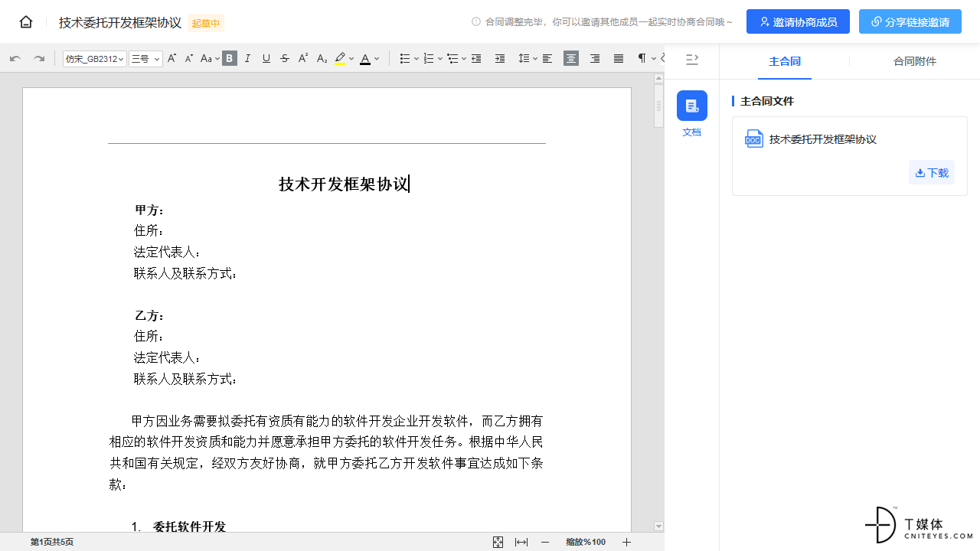Screen dimensions: 980x551
Task: Click the 第1页共5页 page indicator
Action: [52, 542]
